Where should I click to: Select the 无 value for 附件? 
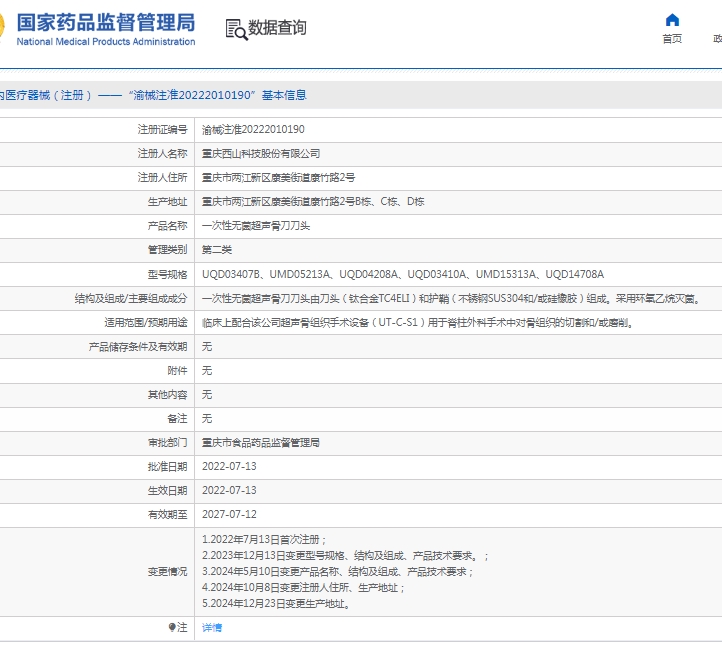click(x=207, y=371)
